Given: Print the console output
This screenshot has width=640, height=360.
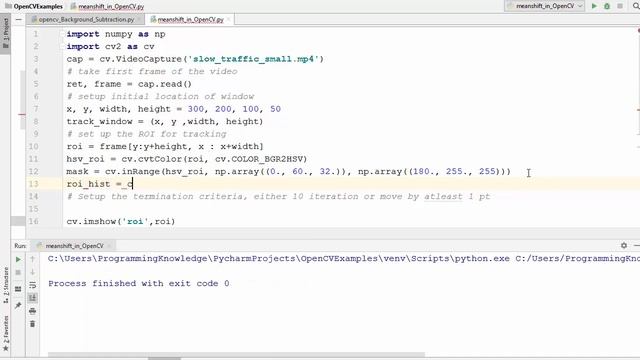Looking at the screenshot, I should 33,311.
